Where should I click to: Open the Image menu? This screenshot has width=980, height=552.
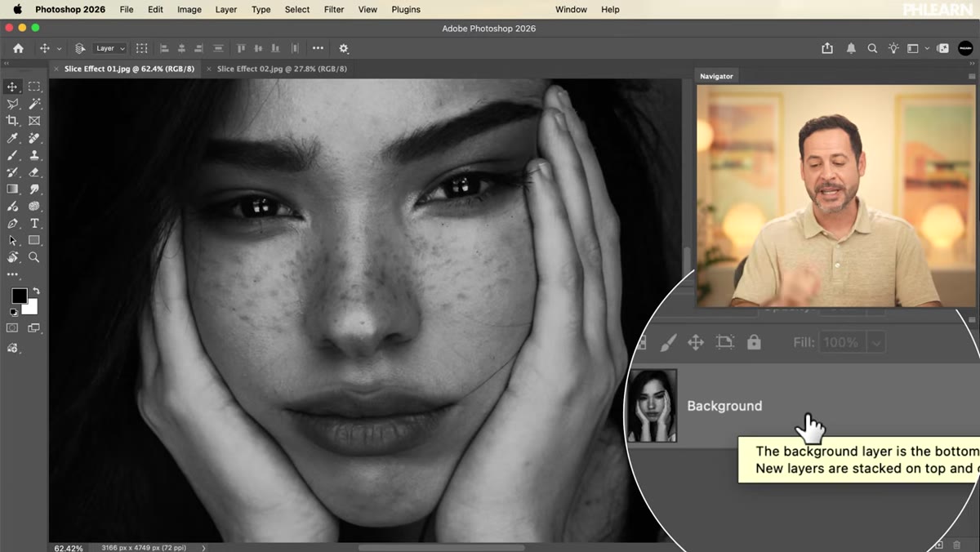coord(189,9)
